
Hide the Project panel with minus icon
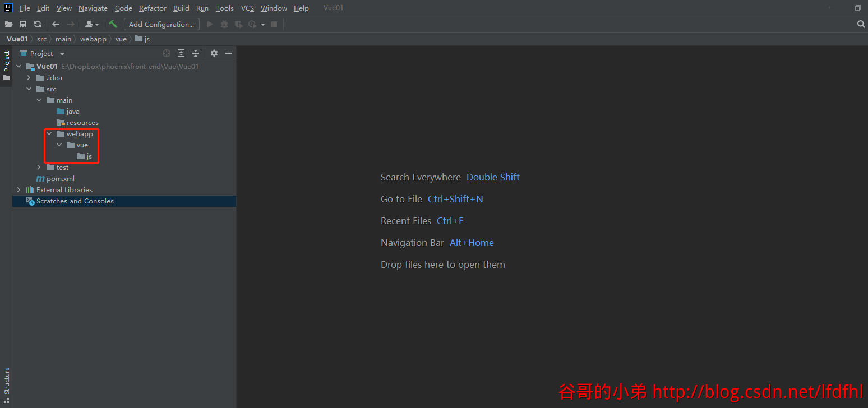(x=229, y=53)
